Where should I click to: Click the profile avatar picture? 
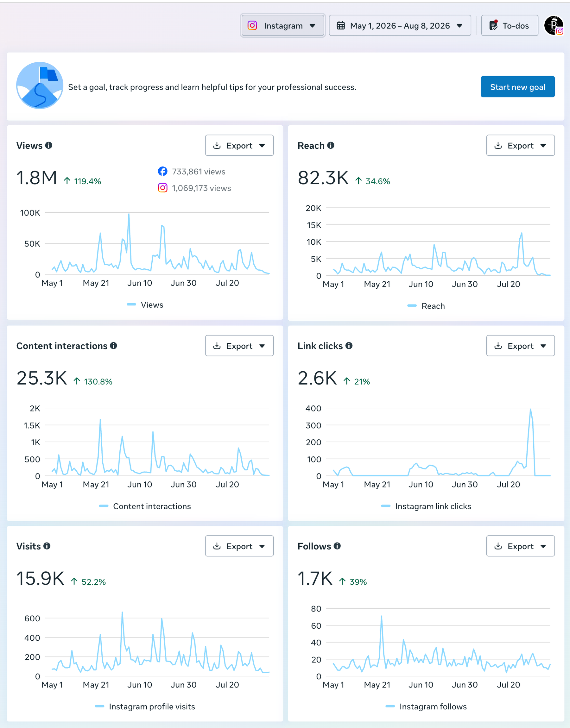(x=554, y=25)
